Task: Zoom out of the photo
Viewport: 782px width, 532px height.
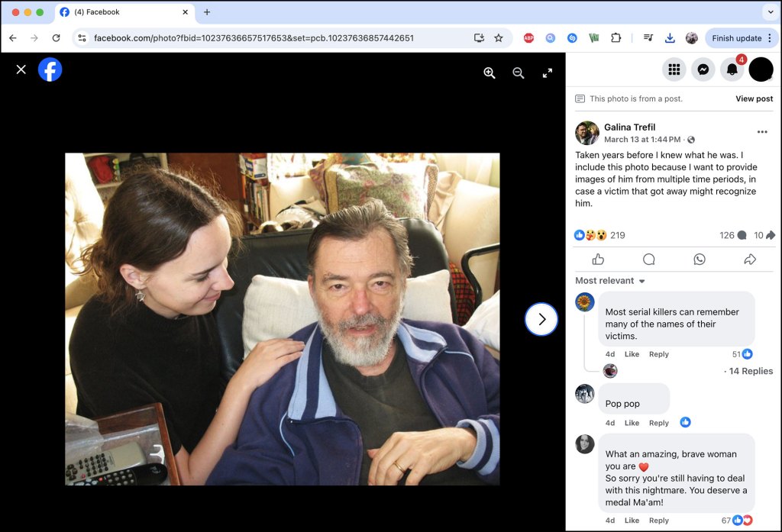Action: coord(518,73)
